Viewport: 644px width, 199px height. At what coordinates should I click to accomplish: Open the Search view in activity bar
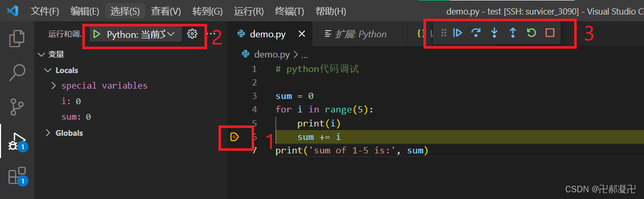17,73
